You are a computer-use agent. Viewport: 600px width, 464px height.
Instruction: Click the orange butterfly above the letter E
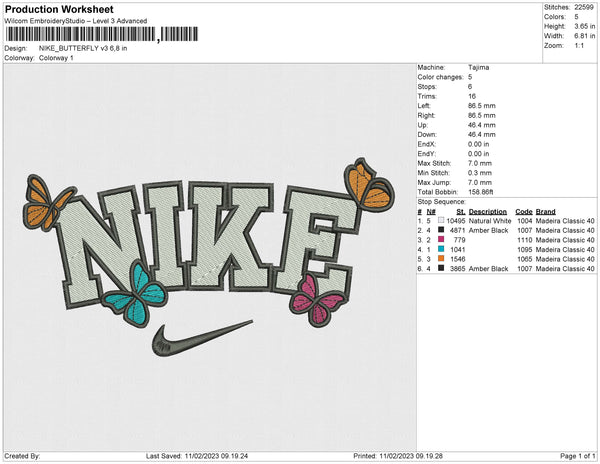pyautogui.click(x=369, y=184)
